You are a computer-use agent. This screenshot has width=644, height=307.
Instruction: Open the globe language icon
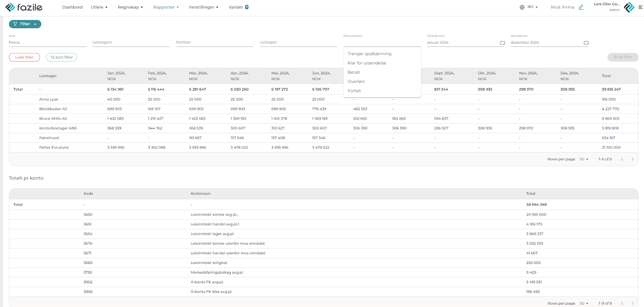click(522, 7)
